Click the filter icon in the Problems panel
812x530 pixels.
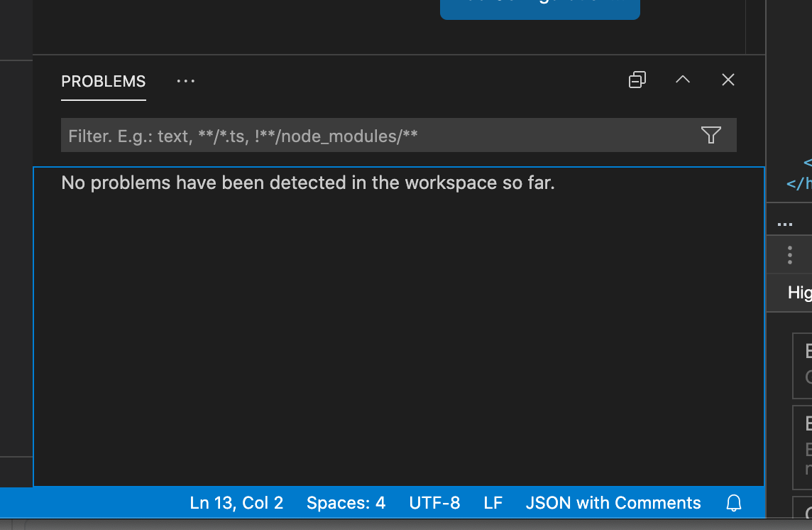710,135
